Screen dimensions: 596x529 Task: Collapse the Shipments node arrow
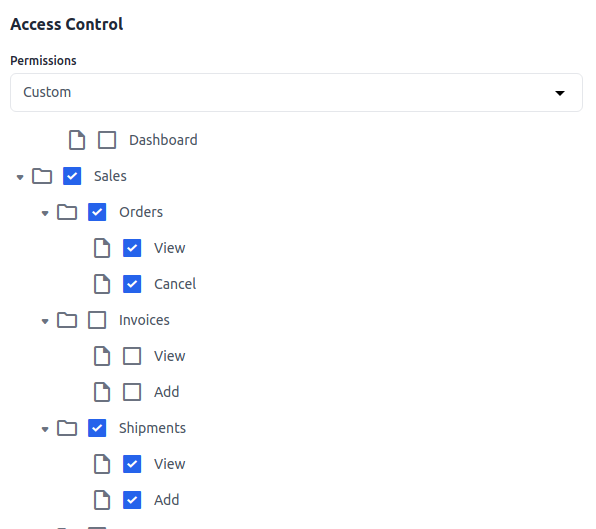pyautogui.click(x=45, y=429)
